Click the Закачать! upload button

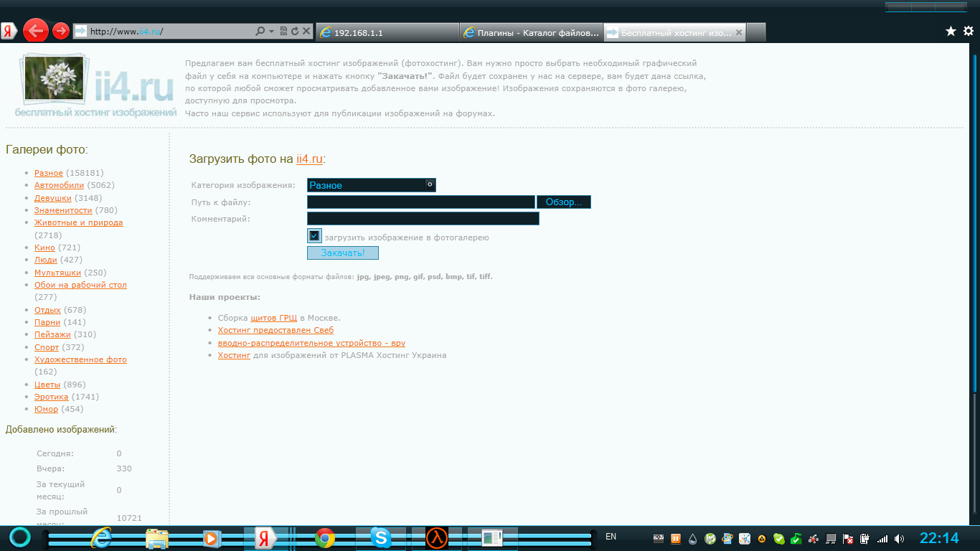click(342, 253)
